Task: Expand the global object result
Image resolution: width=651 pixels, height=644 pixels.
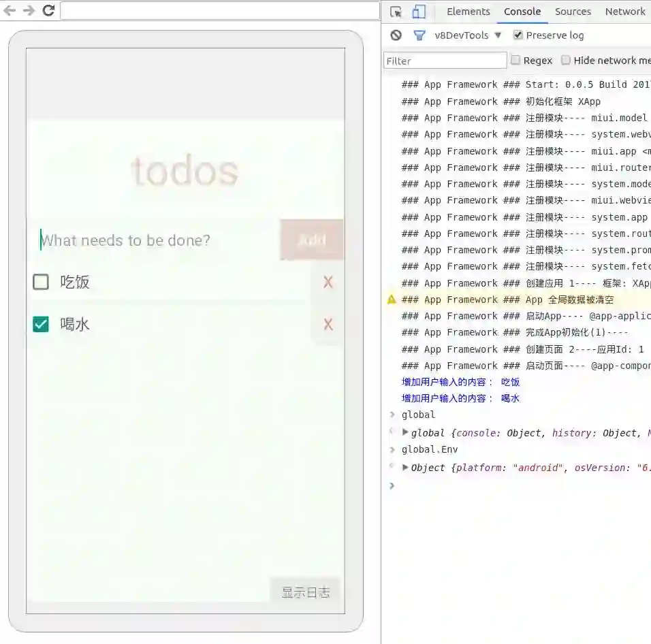Action: (x=405, y=432)
